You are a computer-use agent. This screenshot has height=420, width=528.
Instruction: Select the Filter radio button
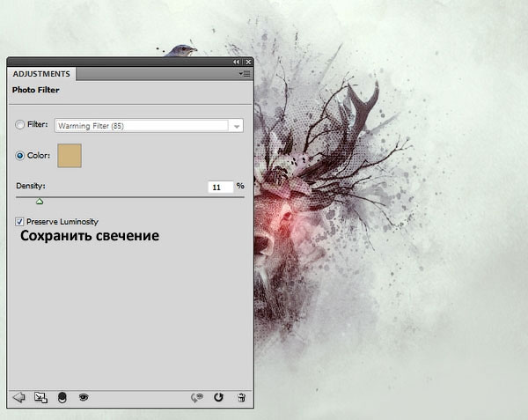click(19, 125)
